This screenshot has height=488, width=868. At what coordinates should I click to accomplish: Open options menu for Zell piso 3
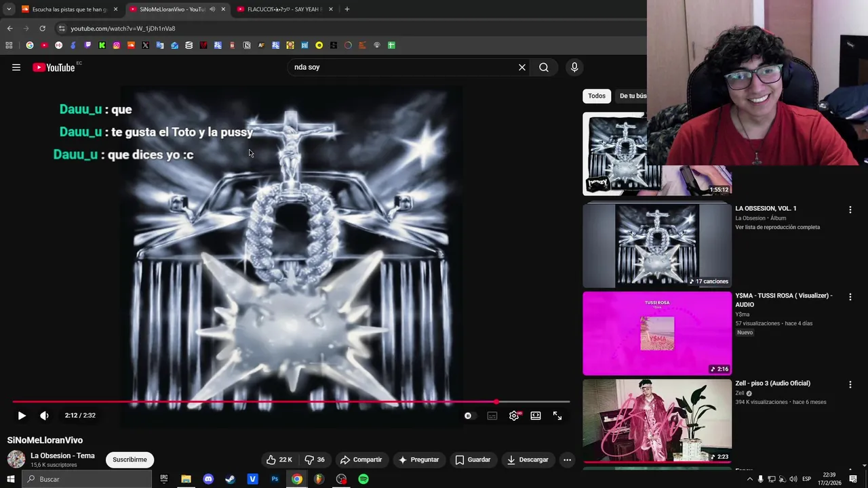850,384
